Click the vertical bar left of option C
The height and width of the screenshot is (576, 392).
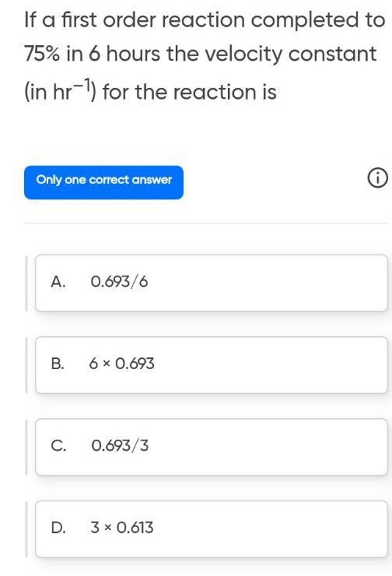(26, 447)
